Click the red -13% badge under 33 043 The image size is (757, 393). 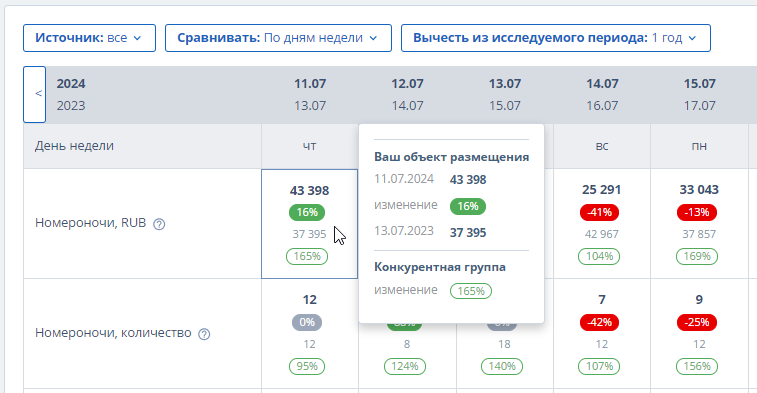(x=697, y=212)
